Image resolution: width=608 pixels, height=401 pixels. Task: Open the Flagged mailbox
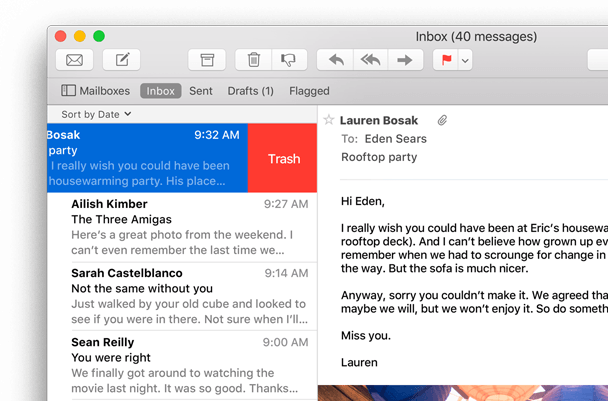click(x=309, y=91)
